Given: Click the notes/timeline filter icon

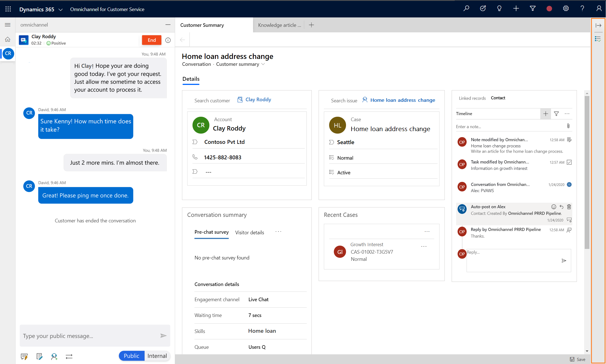Looking at the screenshot, I should coord(557,114).
